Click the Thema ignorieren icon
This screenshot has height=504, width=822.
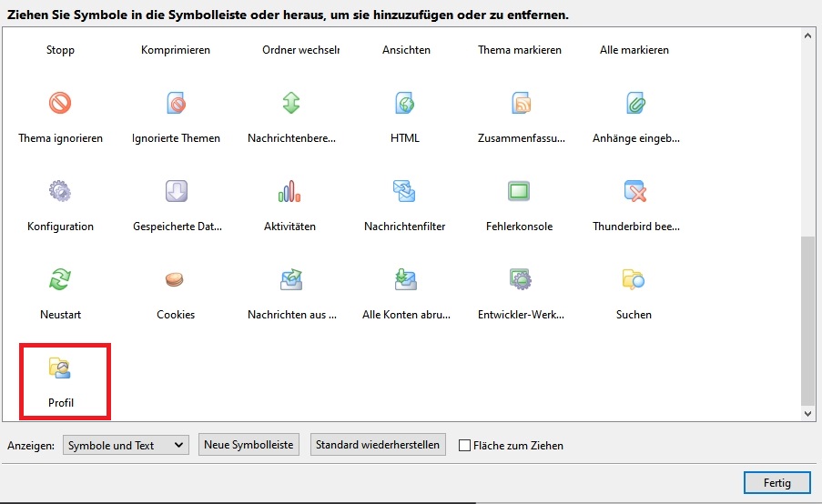[60, 103]
